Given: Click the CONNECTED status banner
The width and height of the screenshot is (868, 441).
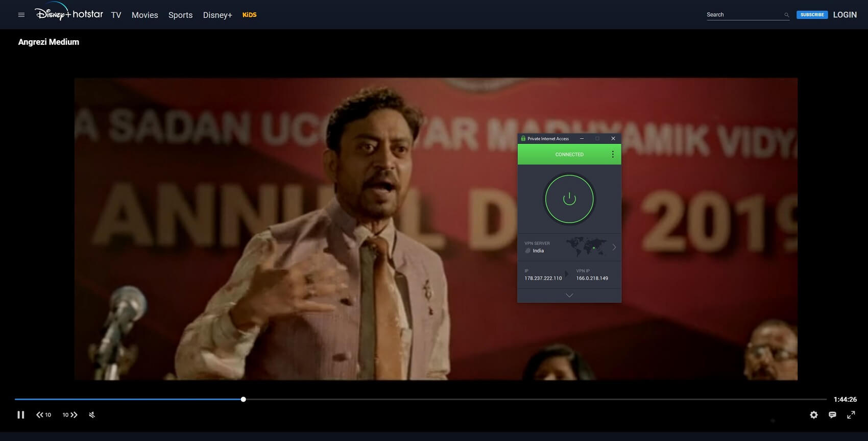Looking at the screenshot, I should 569,154.
